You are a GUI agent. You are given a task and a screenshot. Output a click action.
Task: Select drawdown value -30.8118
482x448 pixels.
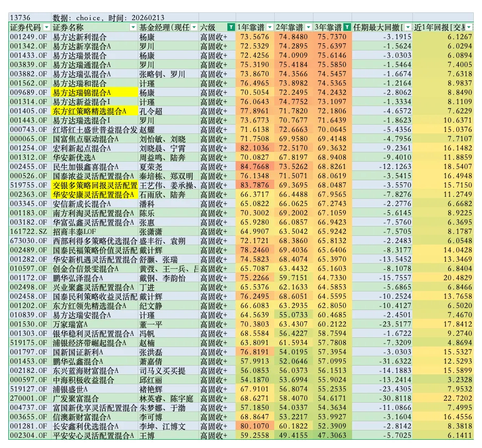pyautogui.click(x=382, y=399)
